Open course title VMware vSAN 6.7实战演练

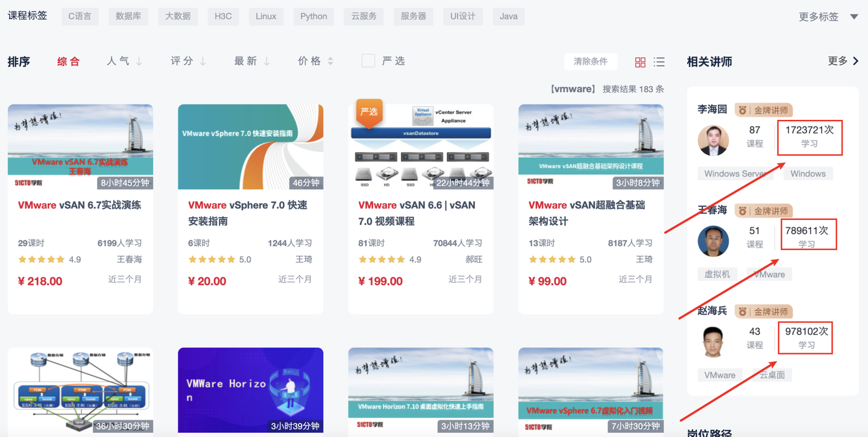(x=80, y=206)
